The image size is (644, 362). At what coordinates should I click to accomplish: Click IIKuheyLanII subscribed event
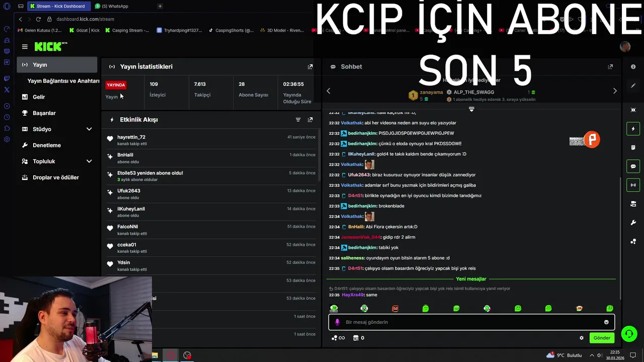(x=211, y=212)
